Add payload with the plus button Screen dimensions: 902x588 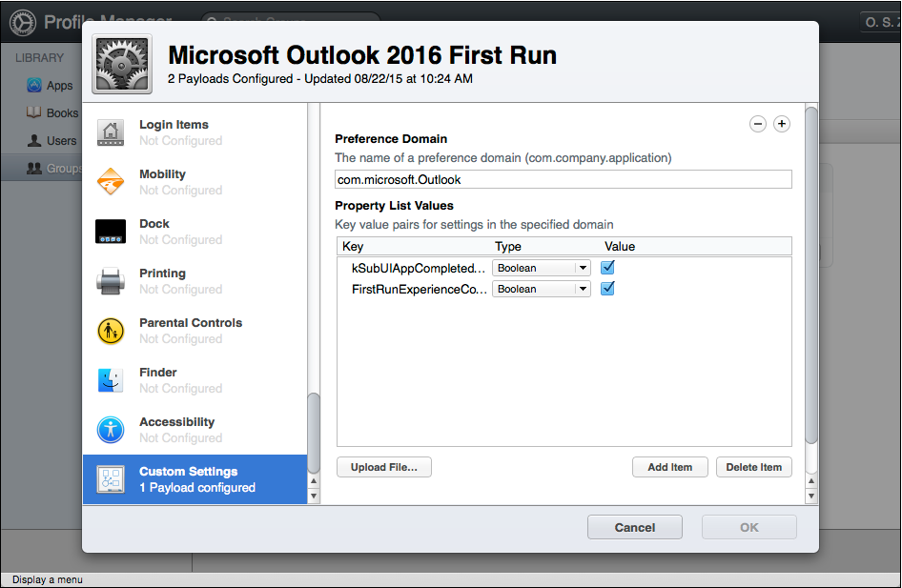pyautogui.click(x=781, y=124)
